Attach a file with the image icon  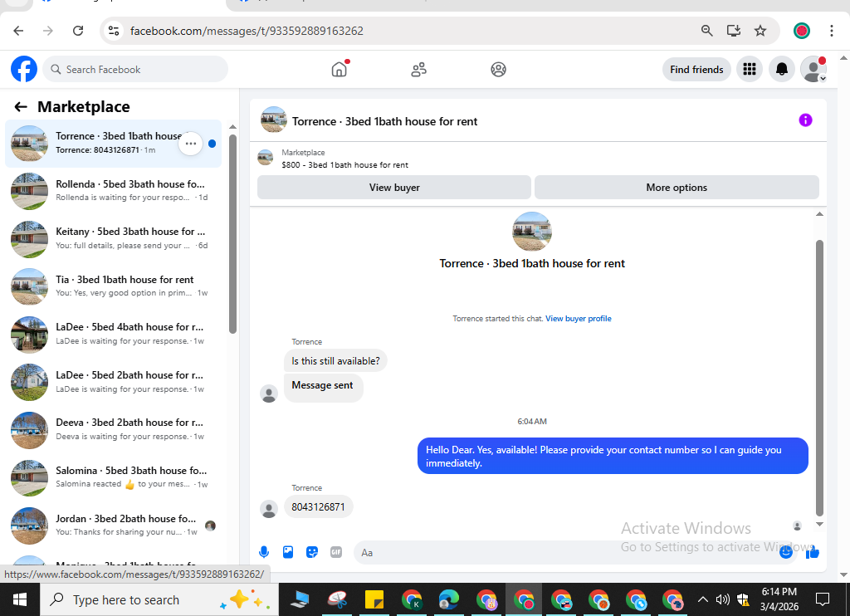[288, 553]
